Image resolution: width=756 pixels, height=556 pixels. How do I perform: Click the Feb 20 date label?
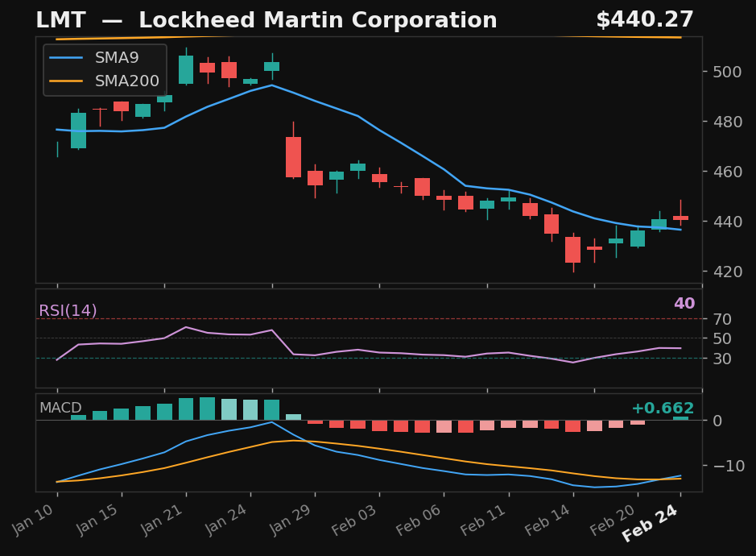tap(613, 521)
